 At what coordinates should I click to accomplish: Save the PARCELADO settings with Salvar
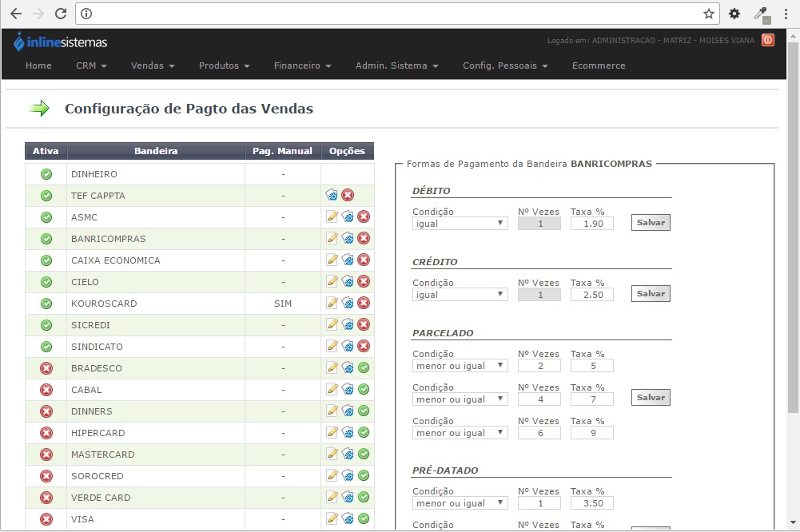click(x=651, y=397)
